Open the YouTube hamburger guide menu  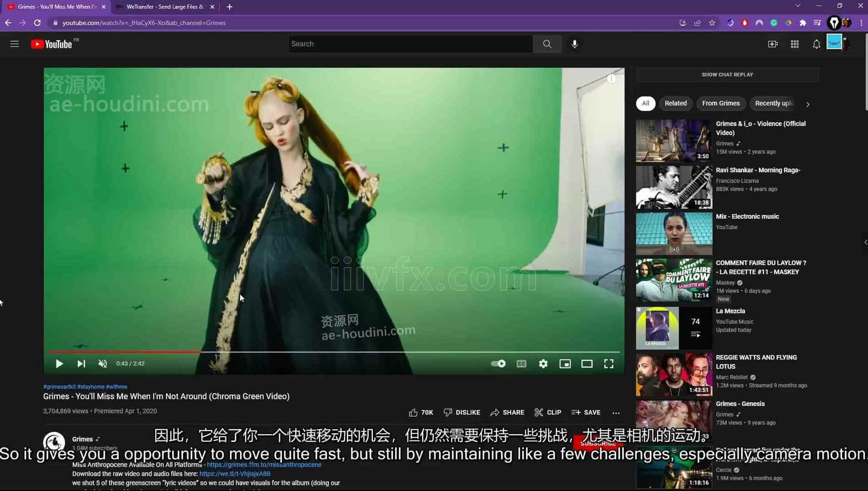click(x=14, y=44)
